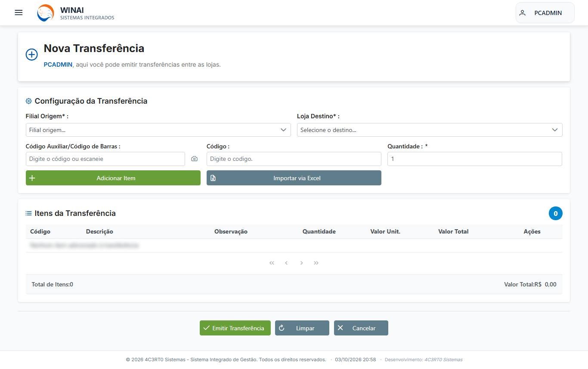Screen dimensions: 588x369
Task: Go to next page of items
Action: click(x=302, y=263)
